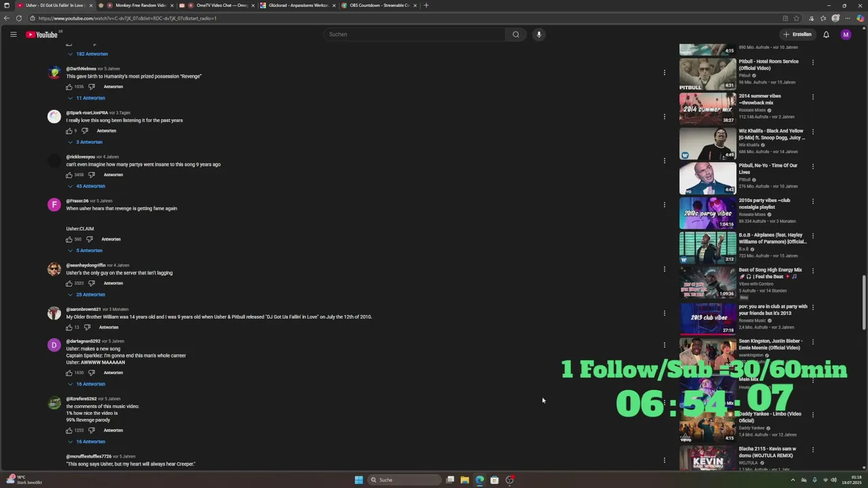868x488 pixels.
Task: Switch to the OmeTV Video Chat tab
Action: 217,5
